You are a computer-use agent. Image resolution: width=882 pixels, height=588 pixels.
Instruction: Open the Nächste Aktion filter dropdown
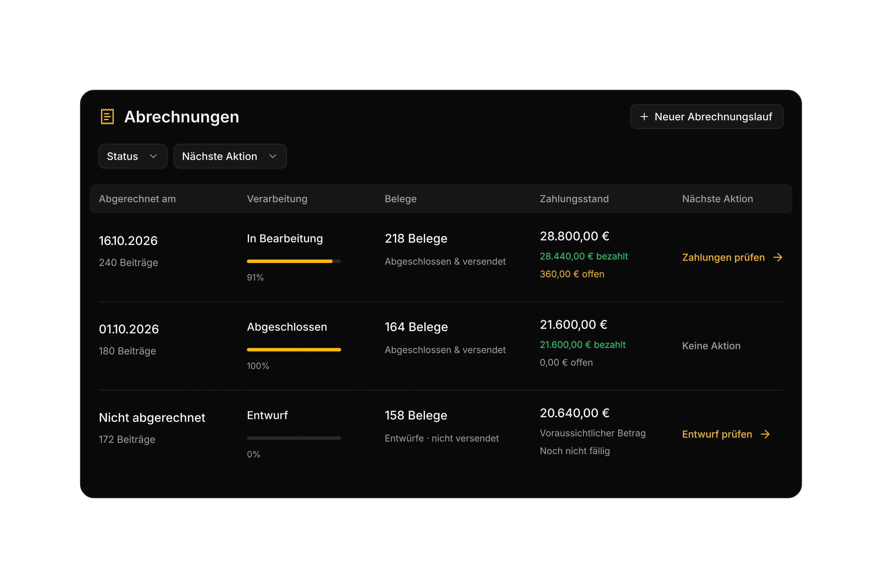point(230,156)
